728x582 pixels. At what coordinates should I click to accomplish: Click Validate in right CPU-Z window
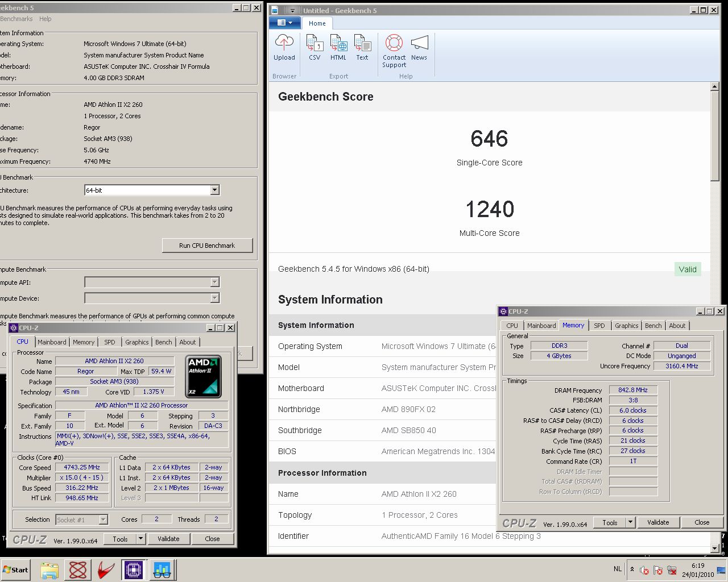[x=658, y=522]
